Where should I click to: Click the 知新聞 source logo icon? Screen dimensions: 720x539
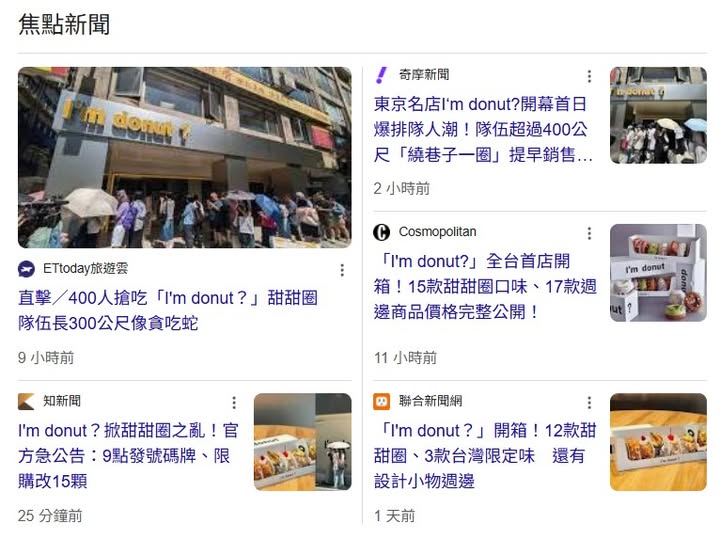(26, 401)
